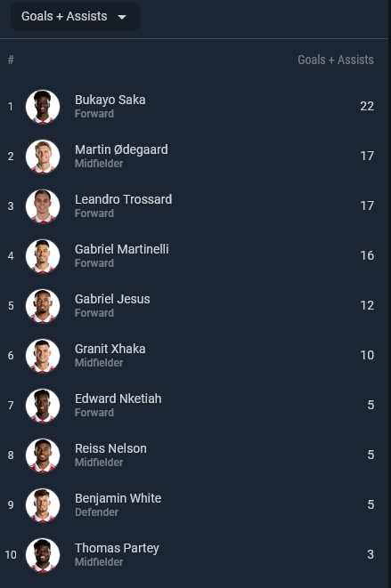Open Gabriel Martinelli's name link

(x=122, y=249)
